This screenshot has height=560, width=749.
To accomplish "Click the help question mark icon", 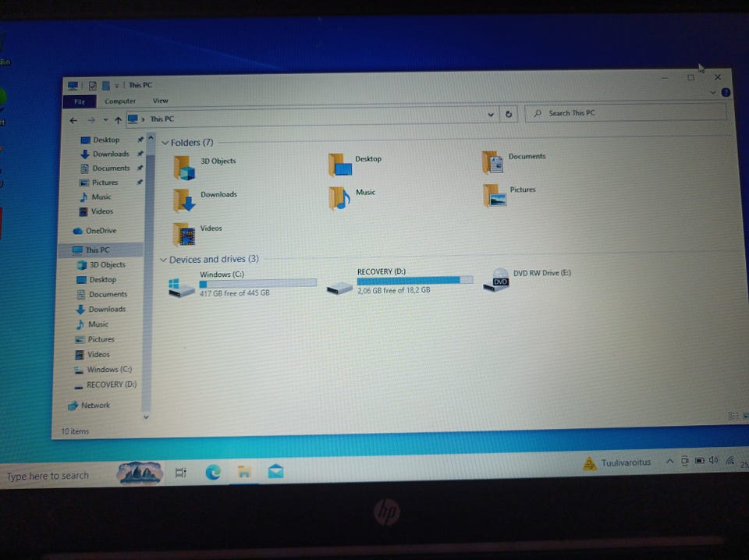I will click(x=726, y=93).
